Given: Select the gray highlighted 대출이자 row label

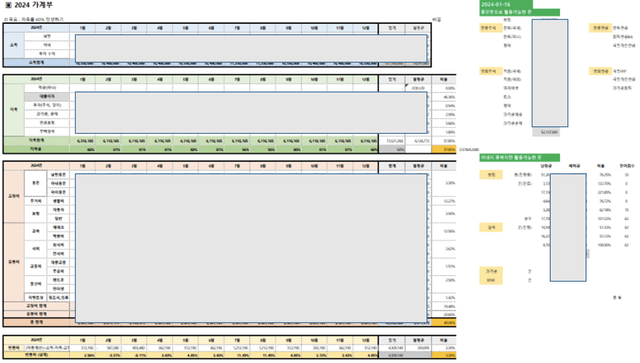Looking at the screenshot, I should [x=47, y=96].
